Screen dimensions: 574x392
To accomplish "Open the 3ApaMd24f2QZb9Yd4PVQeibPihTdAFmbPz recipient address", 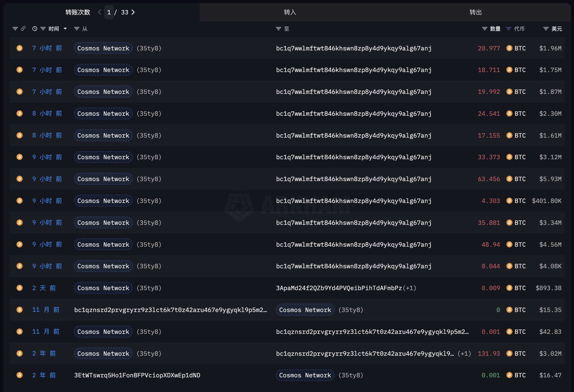I will 339,288.
